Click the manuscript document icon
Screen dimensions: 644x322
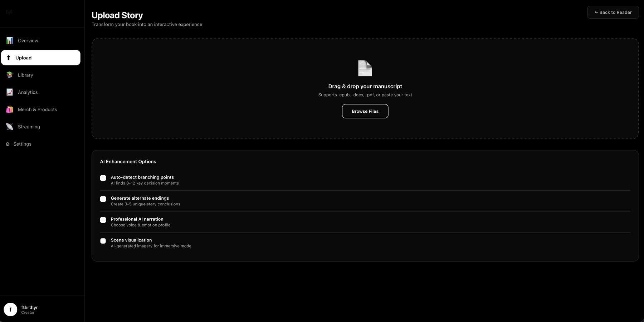[365, 68]
